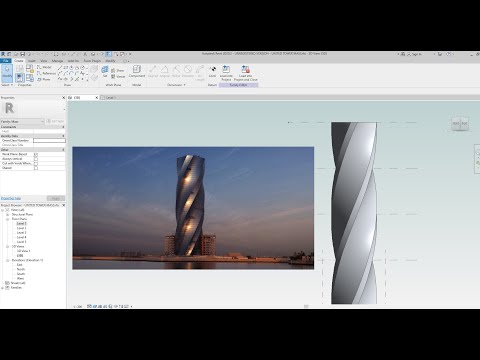Click the Save icon in quick access toolbar
Screen dimensions: 480x360
pyautogui.click(x=22, y=54)
